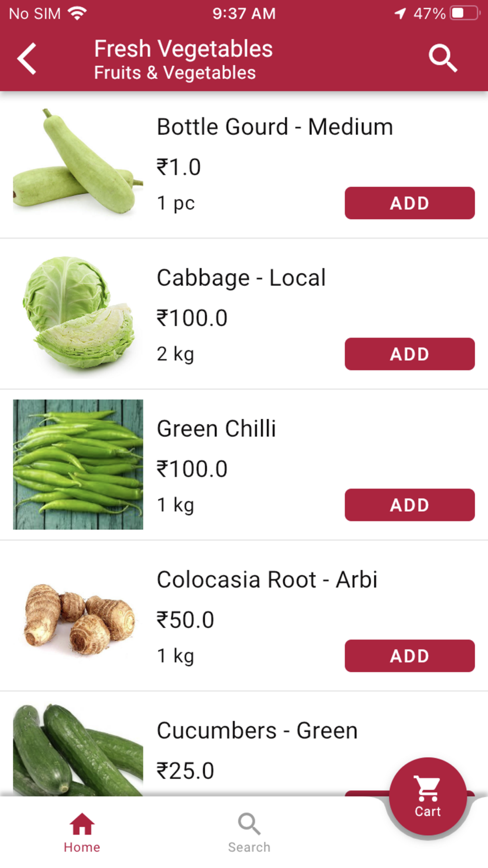The image size is (488, 868).
Task: Open the Cucumbers product image
Action: 78,749
